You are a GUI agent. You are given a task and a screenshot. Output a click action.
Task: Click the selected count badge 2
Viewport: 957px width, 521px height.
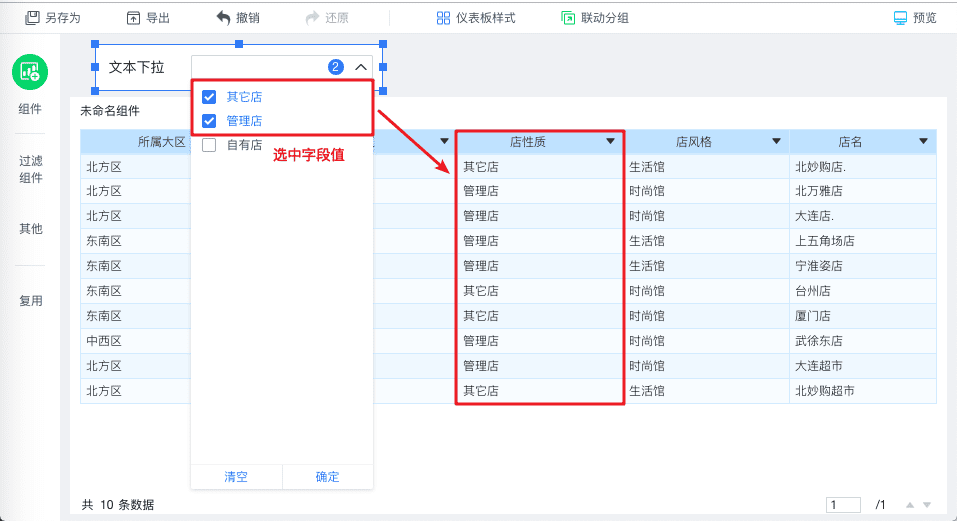[x=336, y=67]
